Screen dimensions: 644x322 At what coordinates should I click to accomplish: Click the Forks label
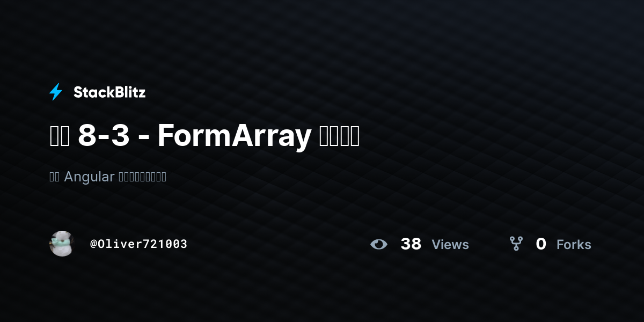point(574,245)
